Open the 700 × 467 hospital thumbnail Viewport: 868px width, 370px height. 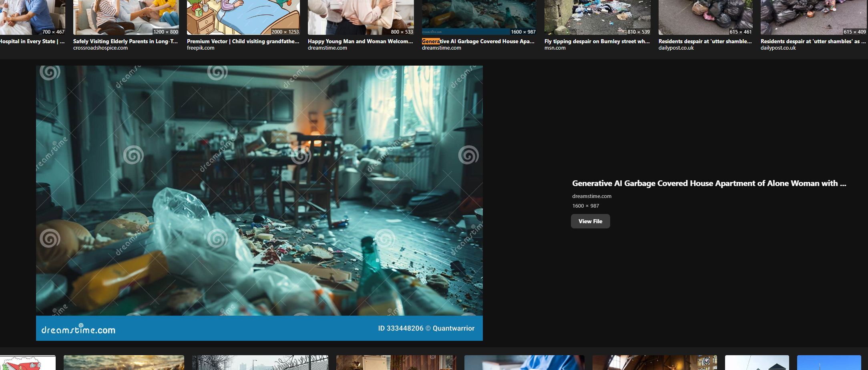[32, 17]
